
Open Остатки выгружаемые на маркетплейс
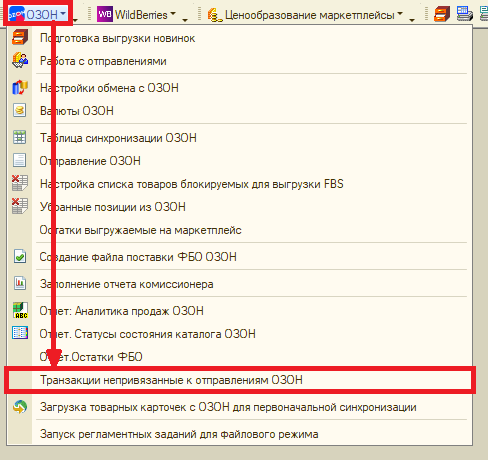140,230
